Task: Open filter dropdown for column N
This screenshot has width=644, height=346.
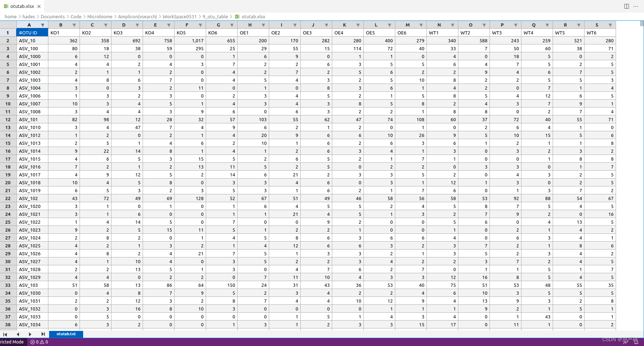Action: coord(453,25)
